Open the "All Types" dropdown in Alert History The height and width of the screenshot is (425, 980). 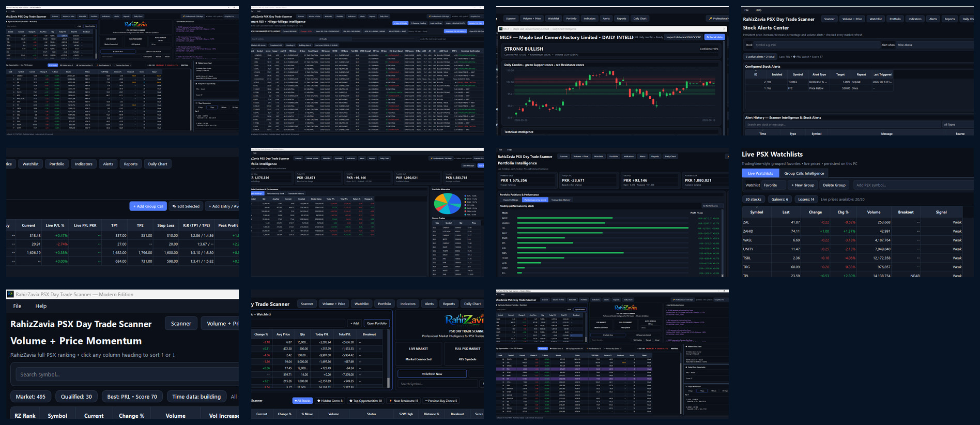pyautogui.click(x=958, y=125)
